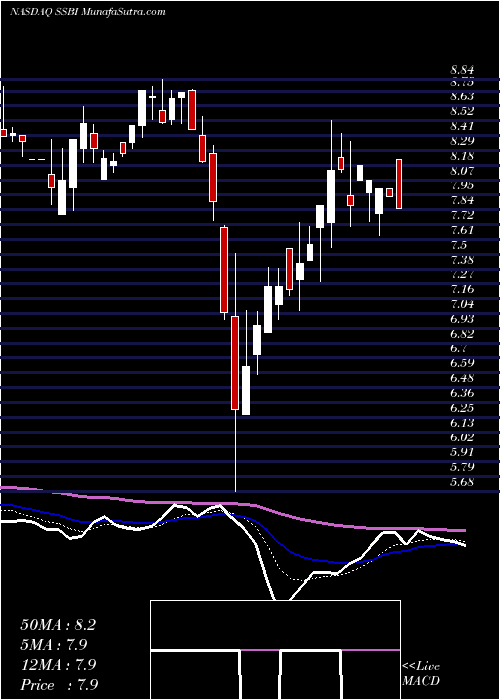This screenshot has height=700, width=500.
Task: Click the 8.52 price axis label
Action: tap(462, 111)
